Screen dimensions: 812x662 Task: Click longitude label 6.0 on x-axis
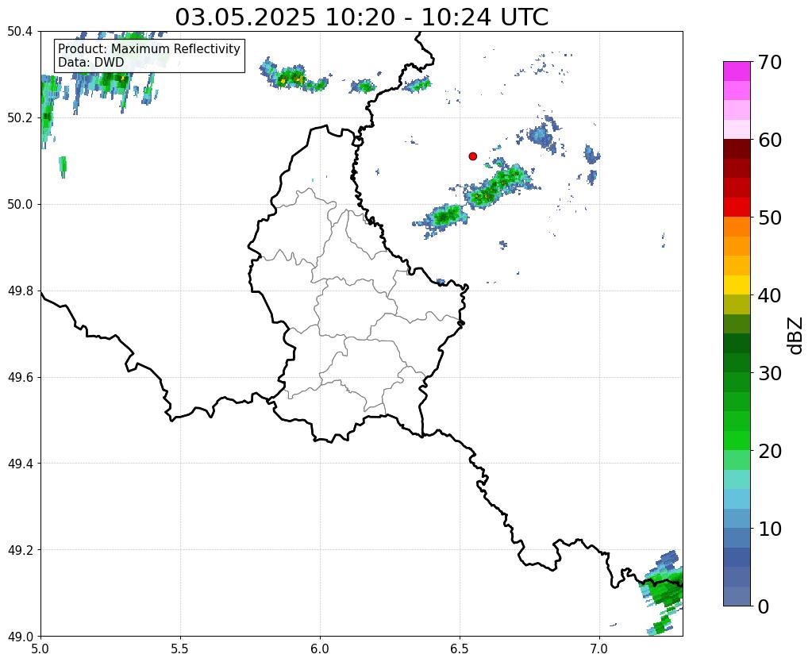tap(320, 649)
